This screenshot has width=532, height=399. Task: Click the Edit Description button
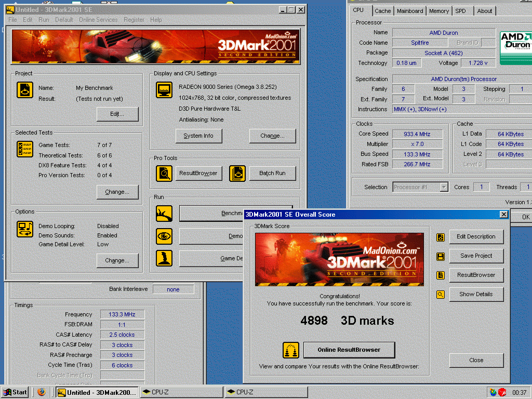click(476, 237)
